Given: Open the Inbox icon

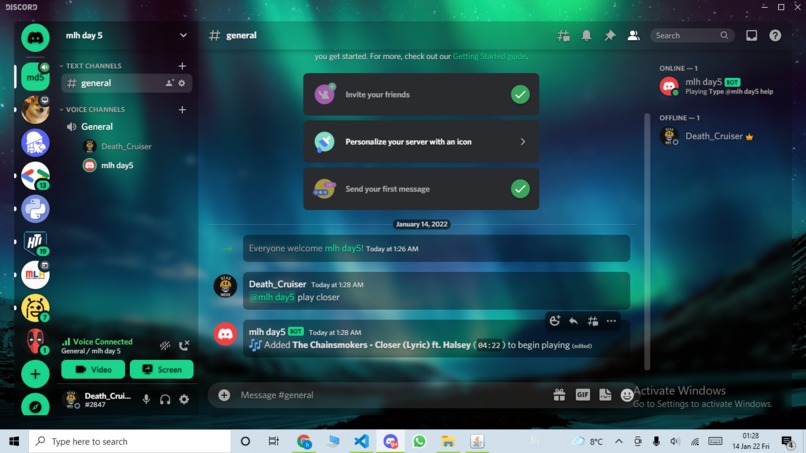Looking at the screenshot, I should 752,35.
